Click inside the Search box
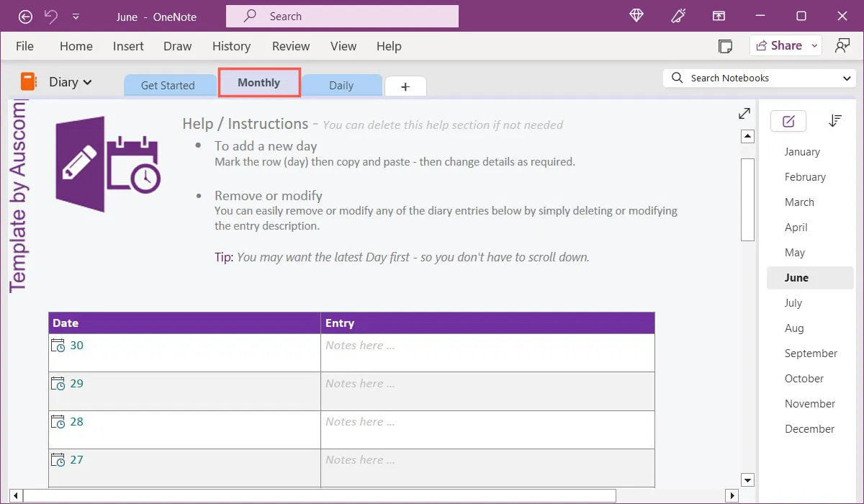 point(341,15)
